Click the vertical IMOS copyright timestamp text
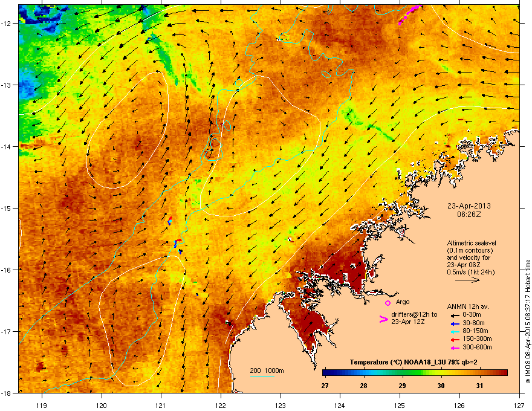532x411 pixels. [x=528, y=322]
